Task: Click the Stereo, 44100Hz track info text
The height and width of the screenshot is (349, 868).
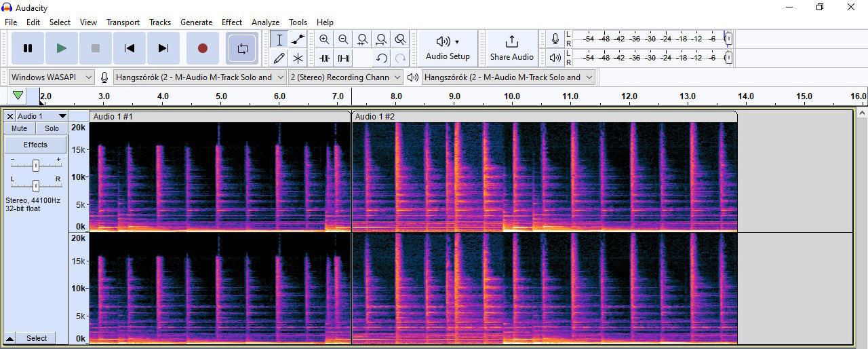Action: 33,200
